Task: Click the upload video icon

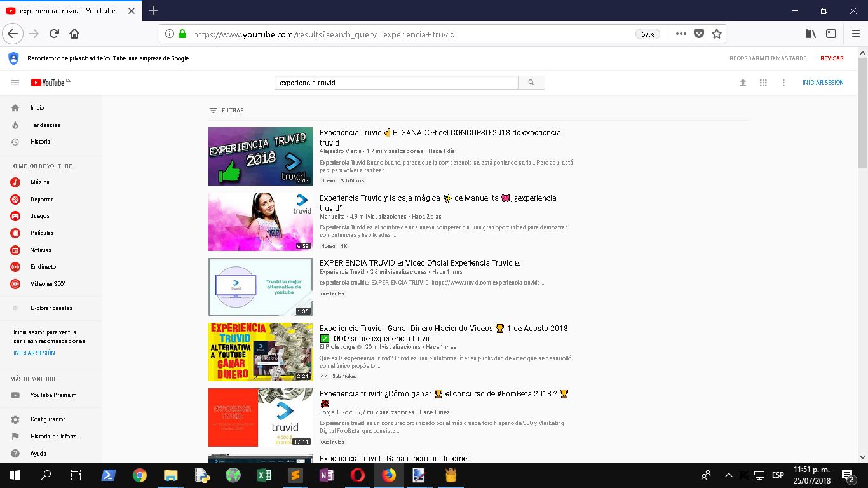Action: pos(743,83)
